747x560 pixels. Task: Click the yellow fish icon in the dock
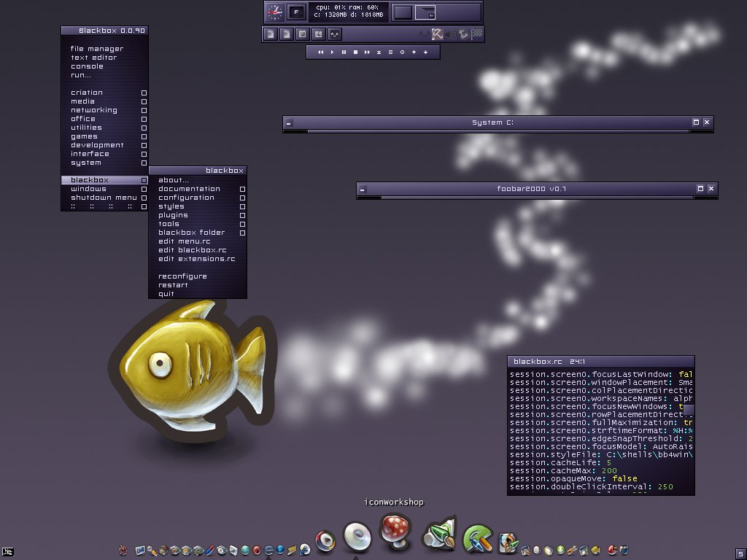coord(595,551)
